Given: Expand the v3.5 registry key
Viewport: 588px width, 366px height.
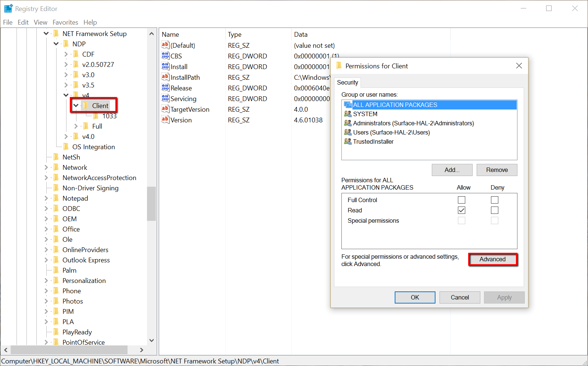Looking at the screenshot, I should coord(66,85).
